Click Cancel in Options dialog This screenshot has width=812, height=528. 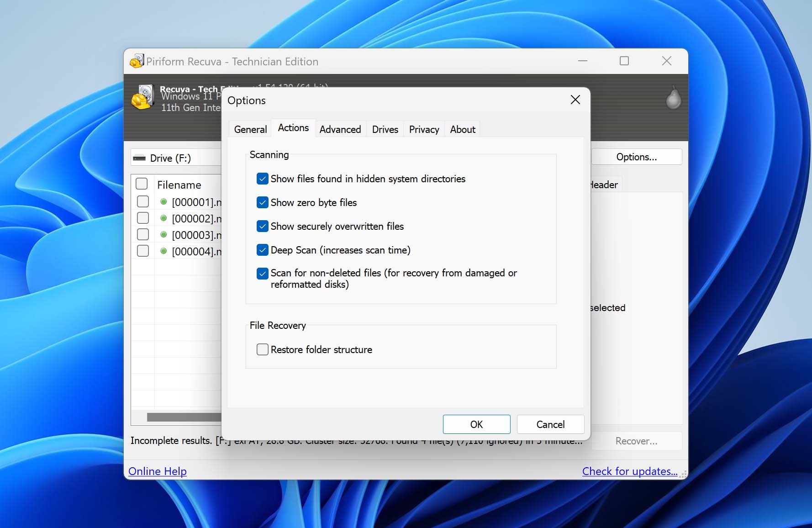(x=550, y=424)
